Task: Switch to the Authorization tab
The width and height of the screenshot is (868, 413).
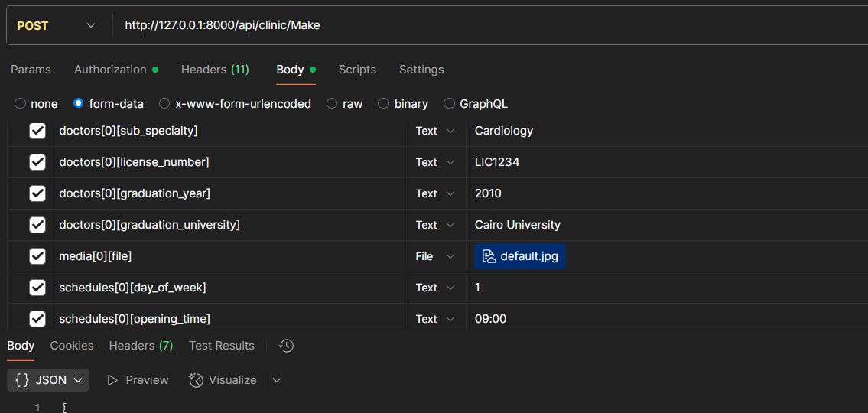Action: tap(110, 70)
